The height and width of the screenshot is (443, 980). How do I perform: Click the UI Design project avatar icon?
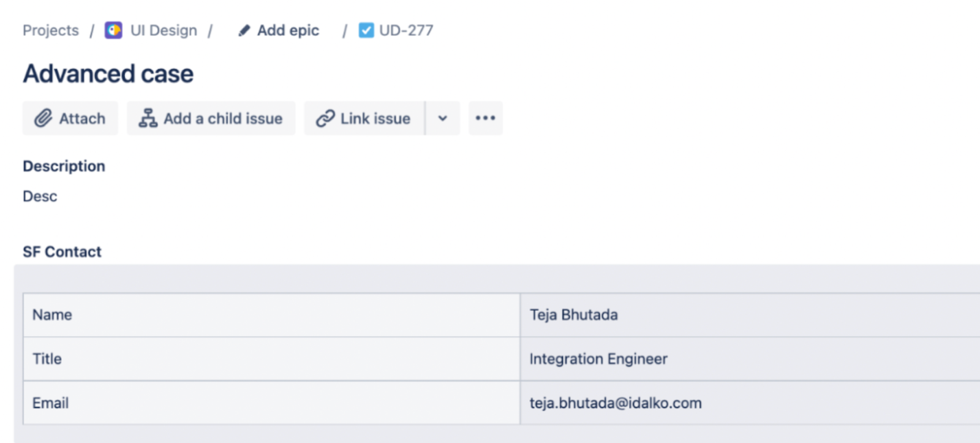coord(113,30)
